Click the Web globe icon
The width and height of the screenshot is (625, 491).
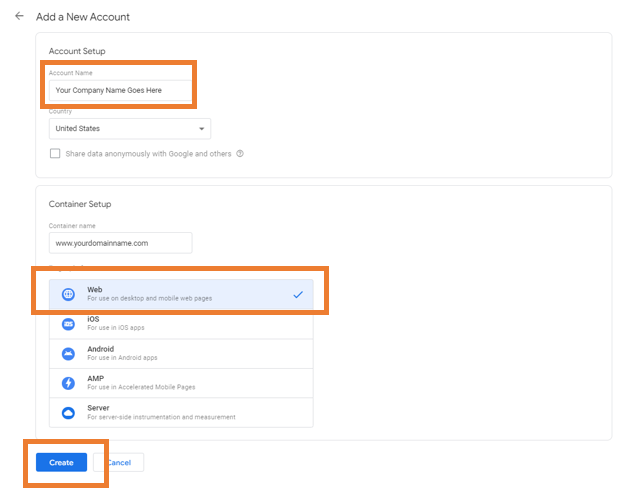(68, 294)
